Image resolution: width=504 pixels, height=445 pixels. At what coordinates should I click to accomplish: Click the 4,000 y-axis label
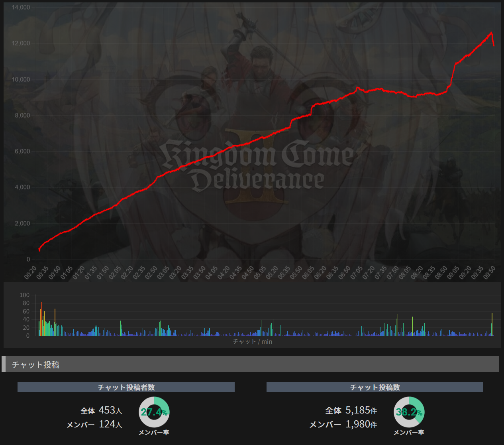22,187
